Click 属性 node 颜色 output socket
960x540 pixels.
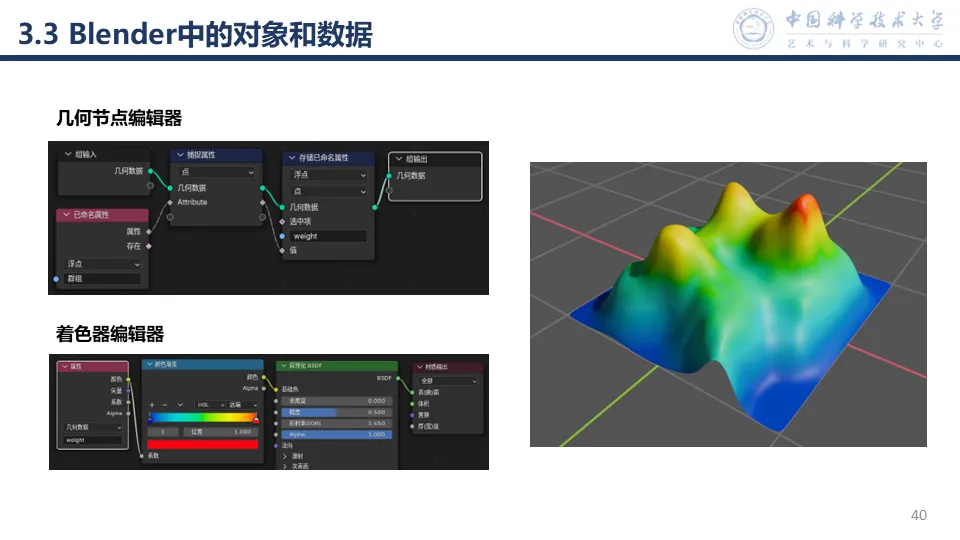coord(129,380)
